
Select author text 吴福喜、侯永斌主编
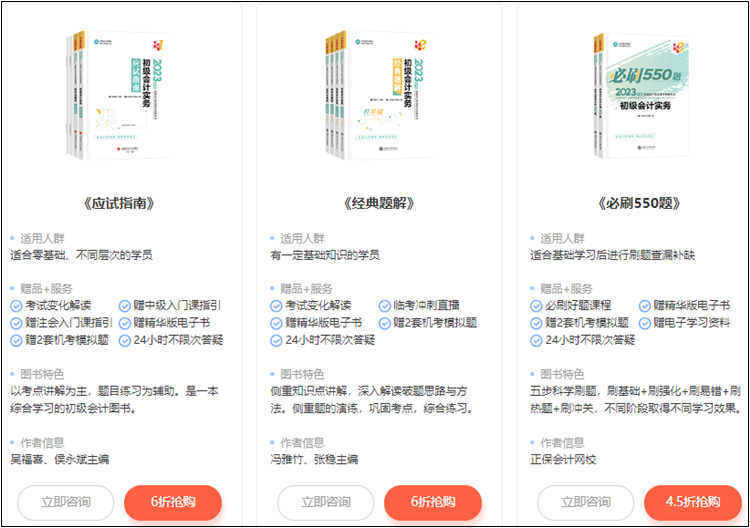(60, 460)
